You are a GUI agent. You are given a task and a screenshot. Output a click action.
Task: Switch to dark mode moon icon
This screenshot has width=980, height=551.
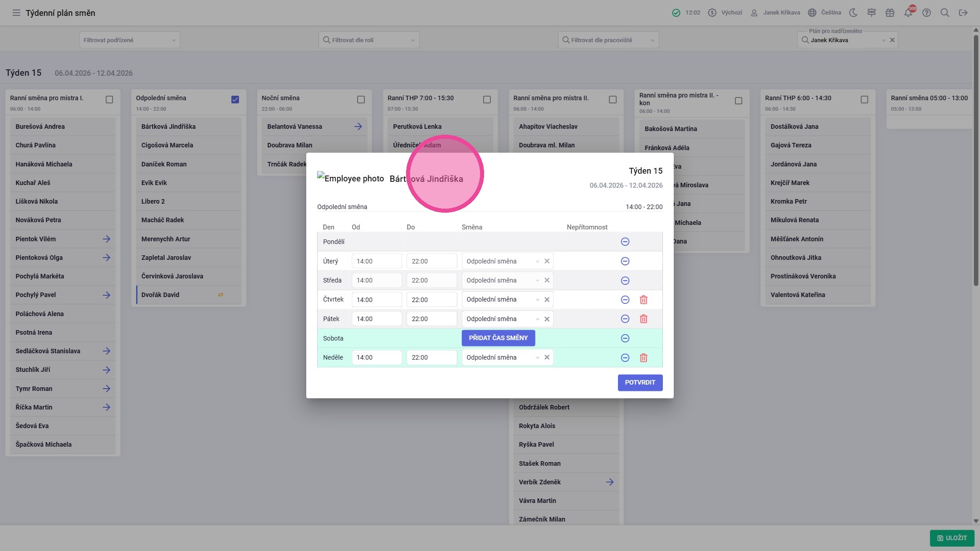(x=853, y=13)
